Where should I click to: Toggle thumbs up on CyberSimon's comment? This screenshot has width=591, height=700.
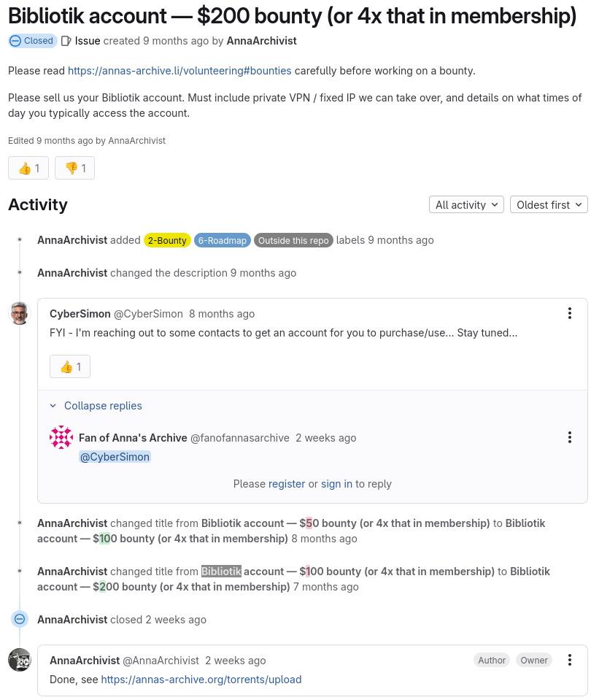click(x=69, y=366)
